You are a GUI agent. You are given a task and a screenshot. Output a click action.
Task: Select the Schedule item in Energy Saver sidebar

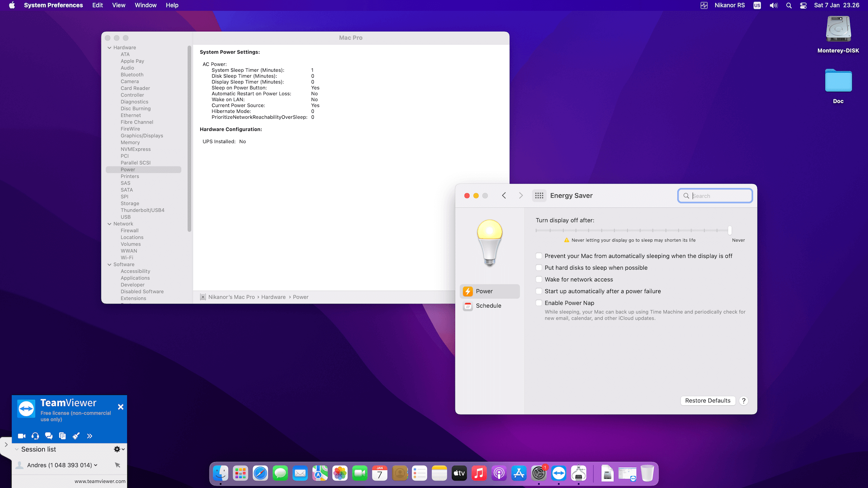[x=488, y=306]
